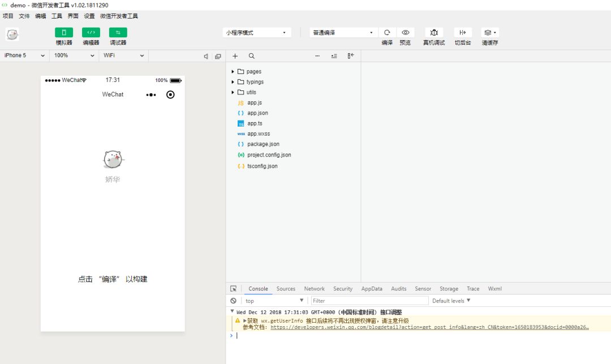This screenshot has width=611, height=364.
Task: Open the 100% zoom dropdown
Action: [x=74, y=55]
